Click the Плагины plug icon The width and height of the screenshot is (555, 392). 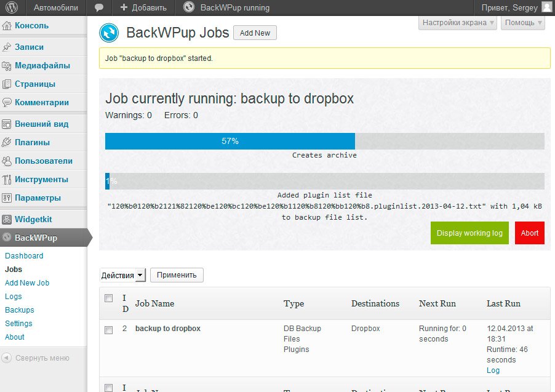7,142
